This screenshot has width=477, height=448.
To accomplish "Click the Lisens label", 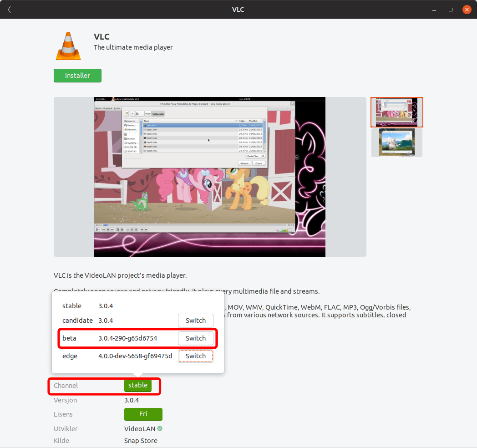I will (x=63, y=414).
